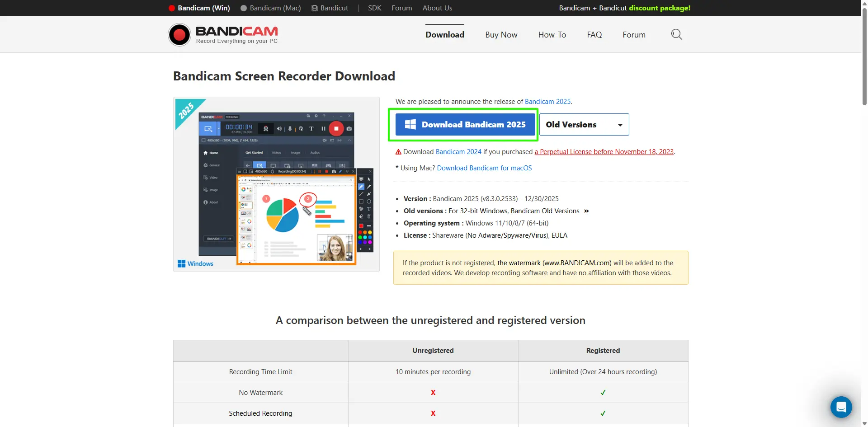Click the For 32-bit Windows link
The width and height of the screenshot is (868, 427).
tap(477, 211)
